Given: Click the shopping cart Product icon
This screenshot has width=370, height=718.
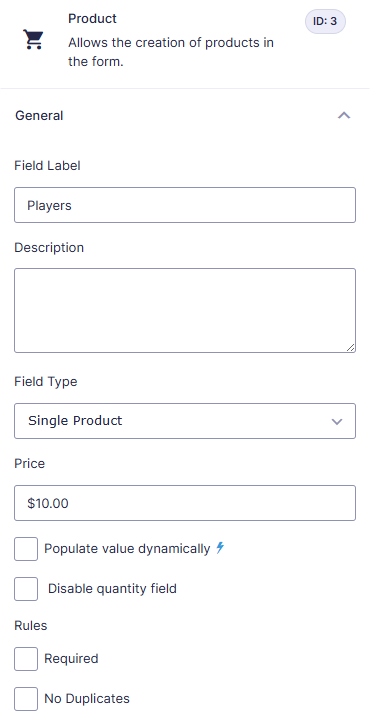Looking at the screenshot, I should coord(33,40).
